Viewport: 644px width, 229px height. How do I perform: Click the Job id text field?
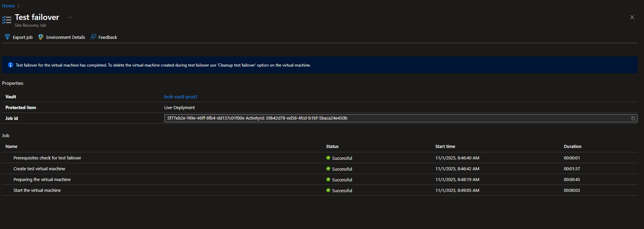tap(372, 118)
